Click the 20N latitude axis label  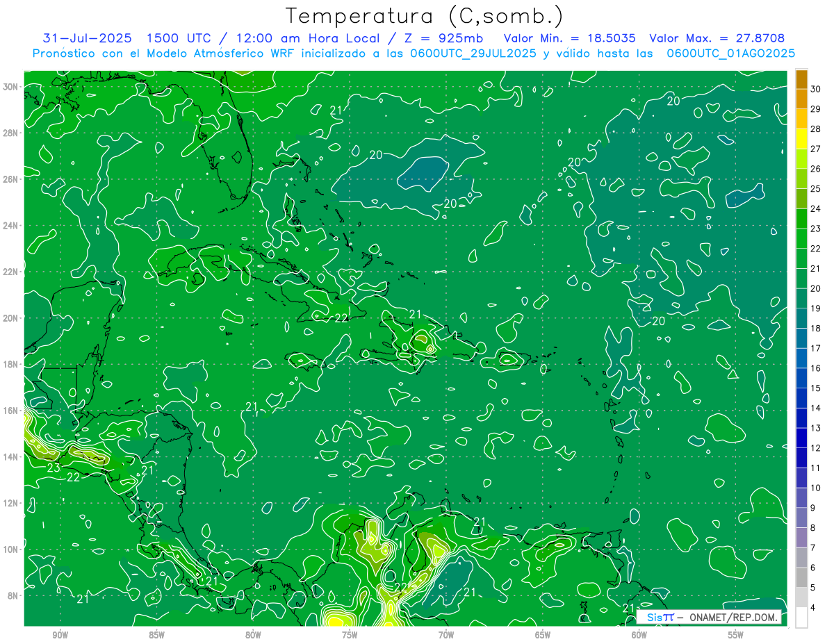[x=10, y=317]
